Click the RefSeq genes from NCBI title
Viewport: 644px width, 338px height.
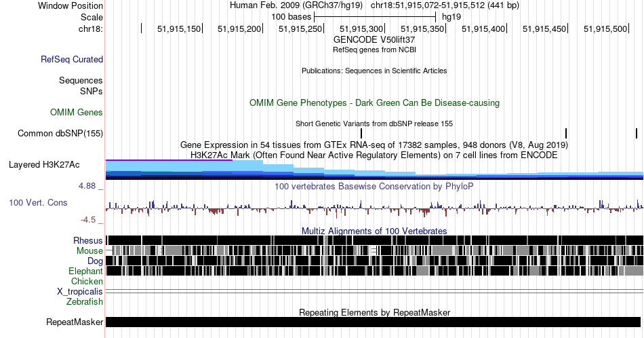375,50
